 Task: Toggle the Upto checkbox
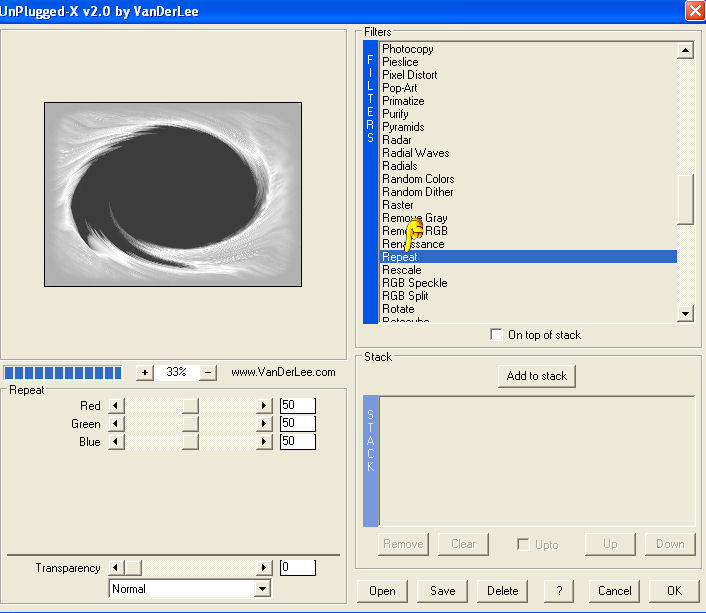coord(523,544)
